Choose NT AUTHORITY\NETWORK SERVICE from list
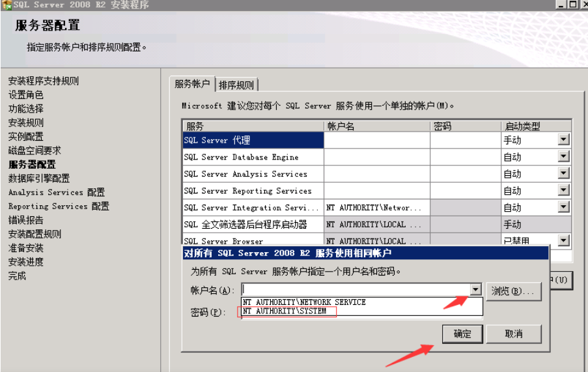The height and width of the screenshot is (372, 588). tap(304, 302)
